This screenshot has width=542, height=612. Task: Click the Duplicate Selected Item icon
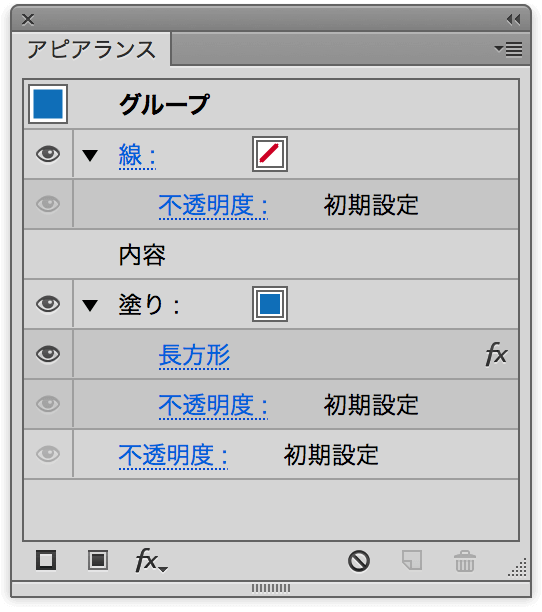pos(412,560)
